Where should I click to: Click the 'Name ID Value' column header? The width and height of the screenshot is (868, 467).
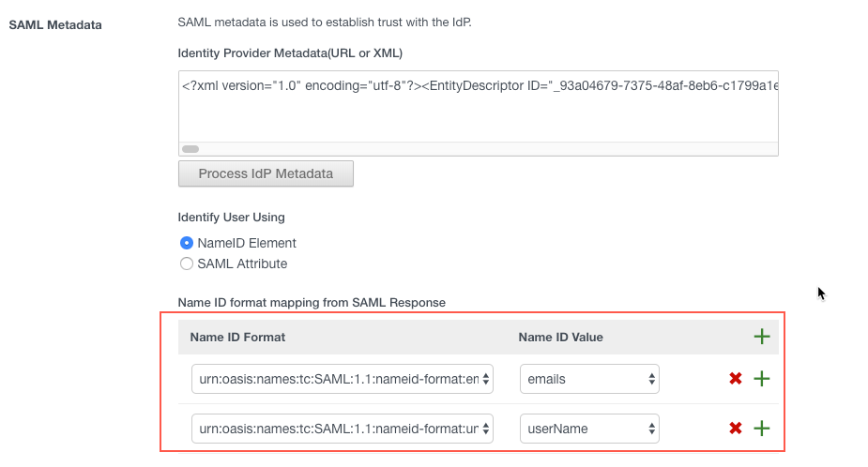pyautogui.click(x=560, y=337)
